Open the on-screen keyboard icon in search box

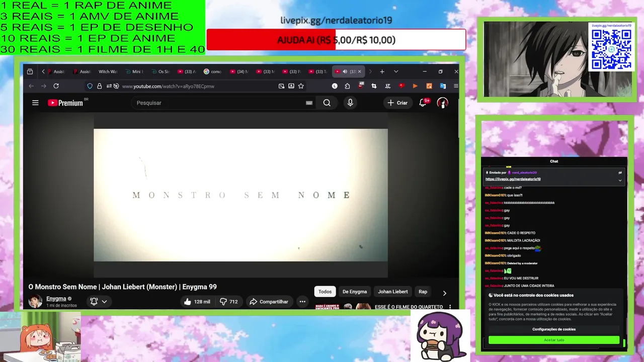point(309,103)
